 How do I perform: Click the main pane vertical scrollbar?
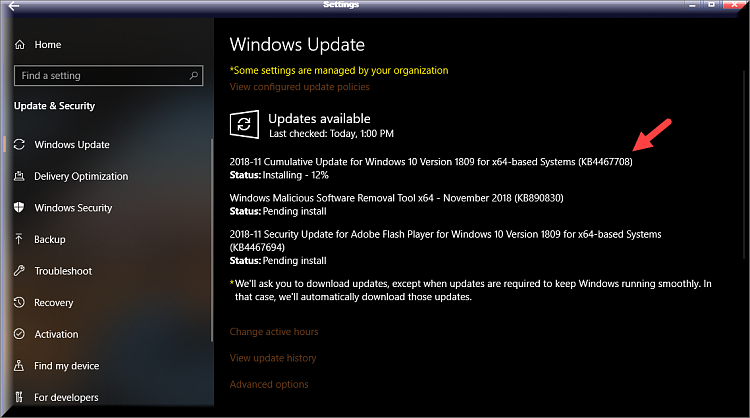744,165
